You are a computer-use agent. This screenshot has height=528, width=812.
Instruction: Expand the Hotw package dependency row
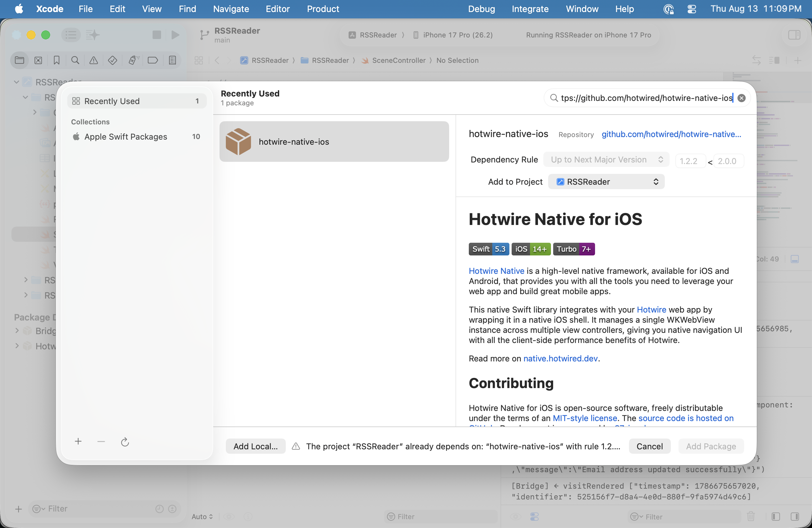pyautogui.click(x=17, y=346)
